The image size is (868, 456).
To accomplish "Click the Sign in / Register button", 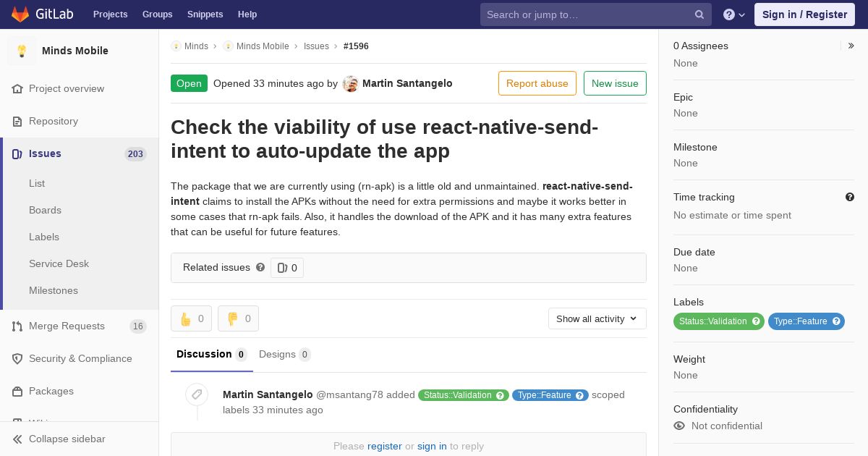I will (804, 14).
